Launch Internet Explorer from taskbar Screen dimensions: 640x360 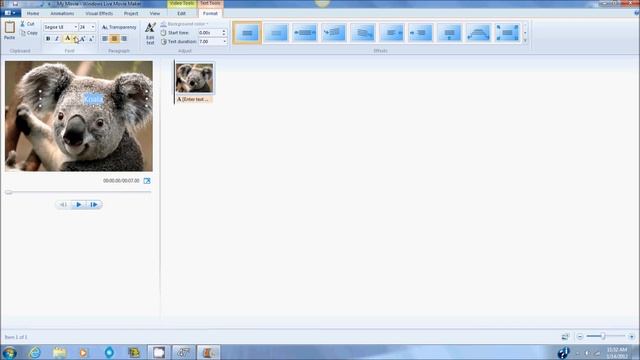tap(35, 352)
